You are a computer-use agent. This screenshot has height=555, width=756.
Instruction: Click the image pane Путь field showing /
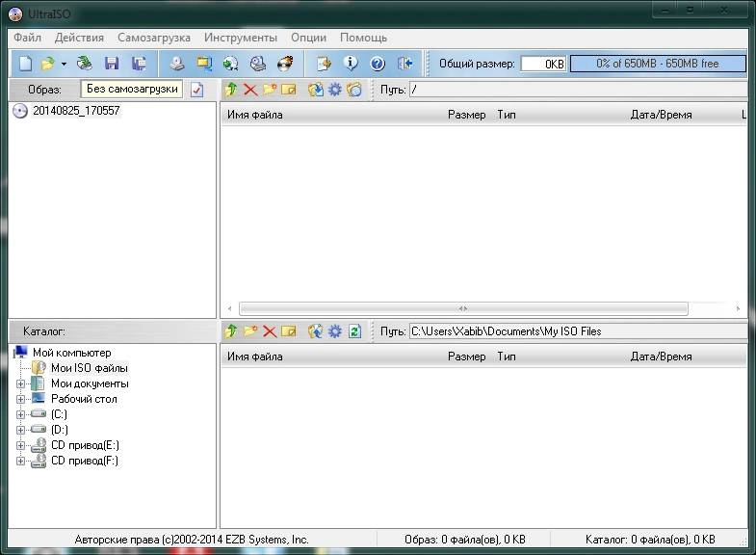[579, 90]
